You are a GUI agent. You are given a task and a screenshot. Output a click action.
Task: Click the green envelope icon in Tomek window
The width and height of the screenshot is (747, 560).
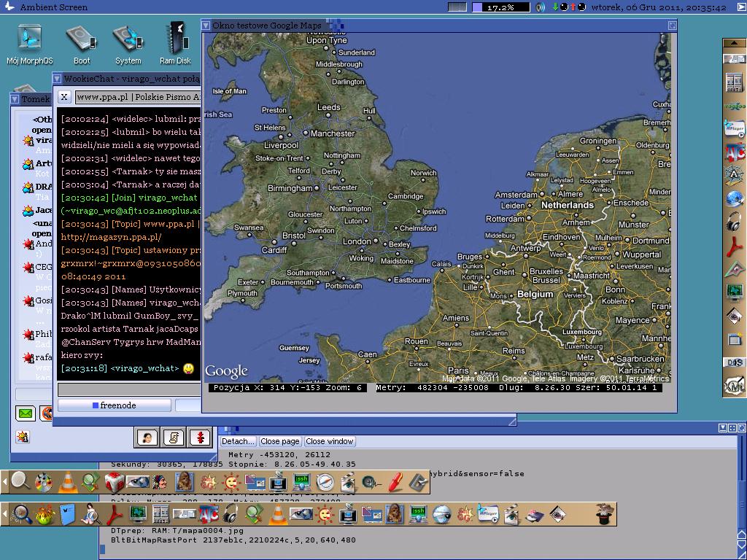26,413
